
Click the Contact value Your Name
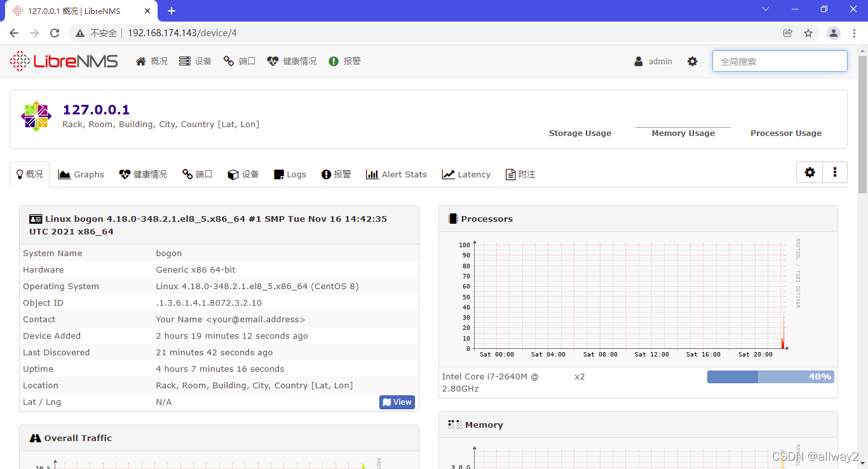[x=230, y=320]
